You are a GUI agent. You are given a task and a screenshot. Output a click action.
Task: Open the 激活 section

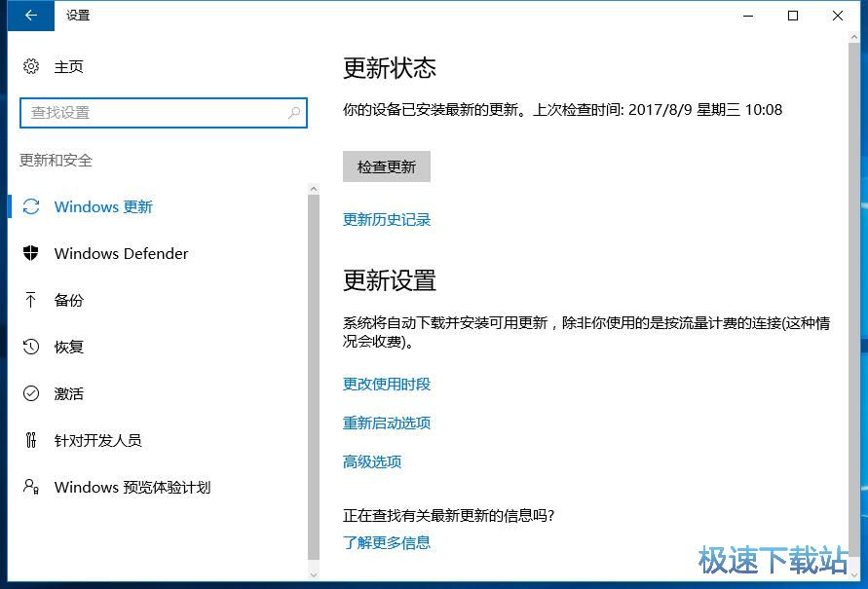(x=68, y=393)
